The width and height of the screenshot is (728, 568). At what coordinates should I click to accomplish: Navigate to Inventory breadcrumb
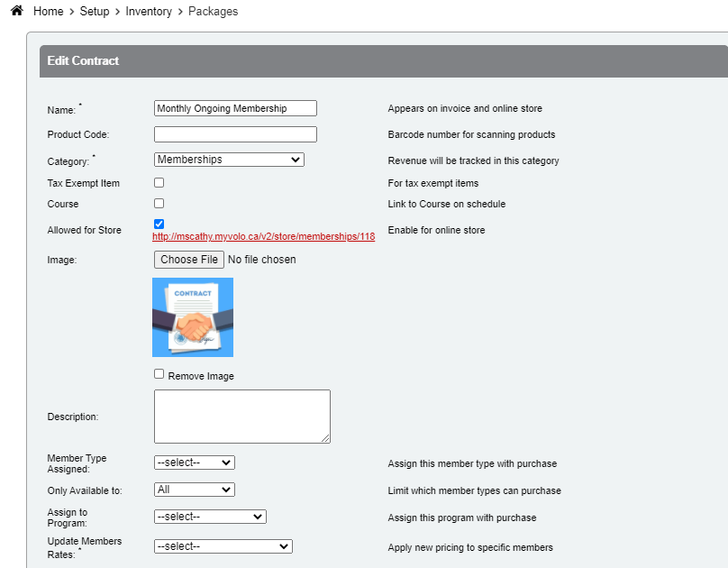[x=149, y=12]
